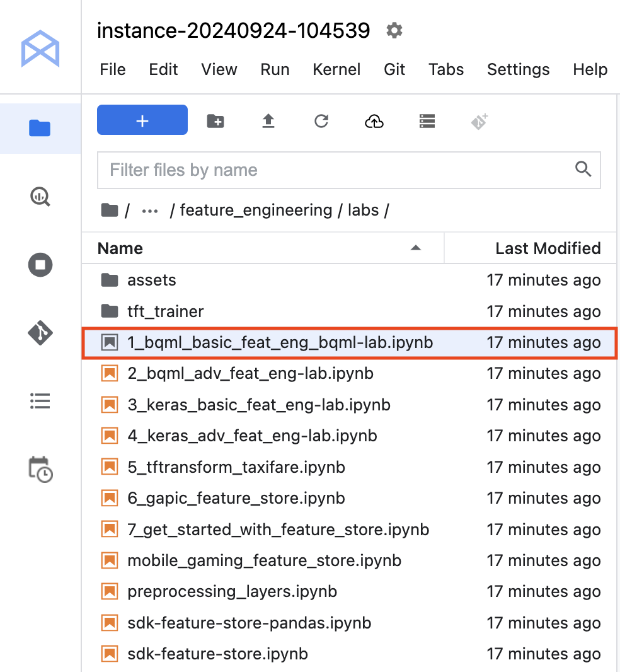This screenshot has width=620, height=672.
Task: Click the blue new launcher plus button
Action: click(142, 120)
